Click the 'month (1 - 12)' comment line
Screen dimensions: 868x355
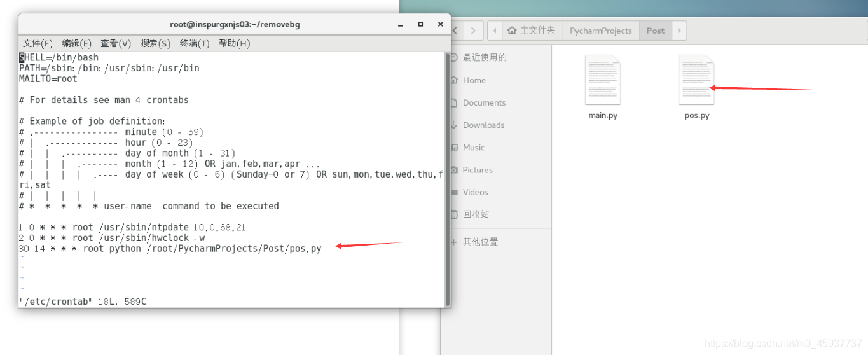pyautogui.click(x=170, y=164)
